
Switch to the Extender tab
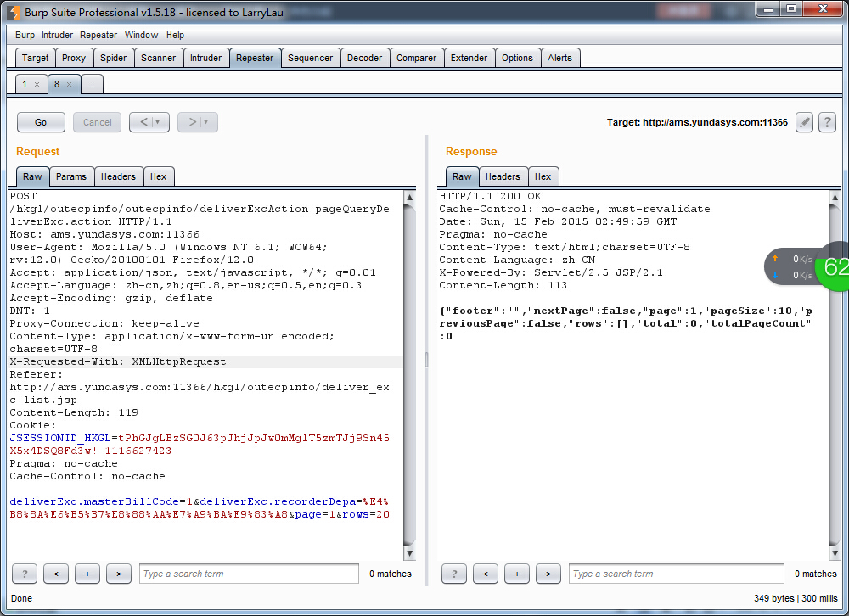coord(469,58)
